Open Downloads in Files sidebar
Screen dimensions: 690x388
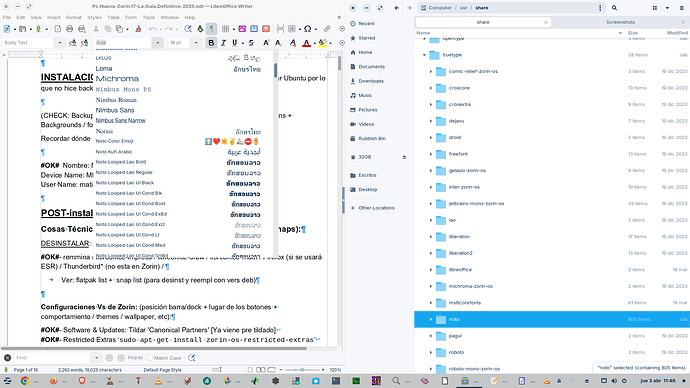click(371, 81)
